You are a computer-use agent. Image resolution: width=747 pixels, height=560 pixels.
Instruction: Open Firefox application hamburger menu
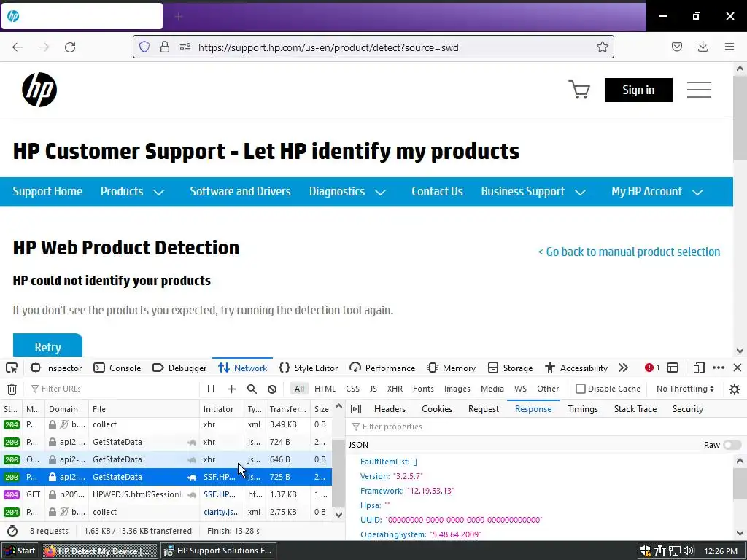pos(729,47)
